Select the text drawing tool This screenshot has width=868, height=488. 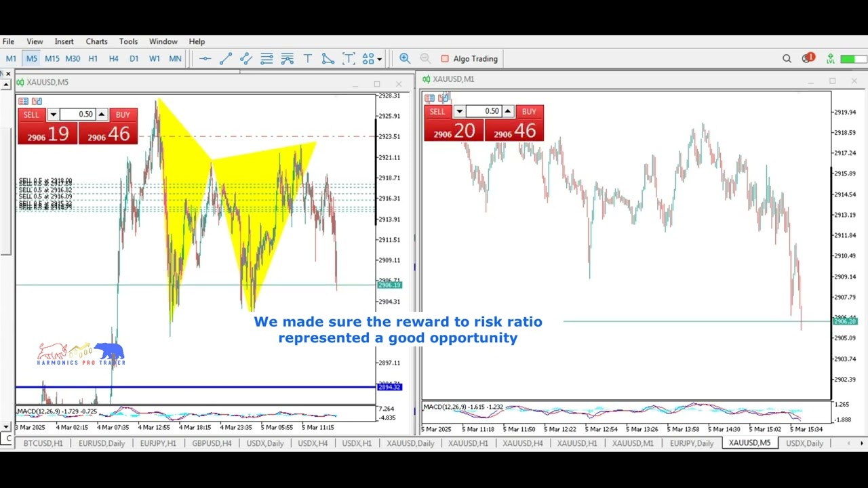pos(308,59)
